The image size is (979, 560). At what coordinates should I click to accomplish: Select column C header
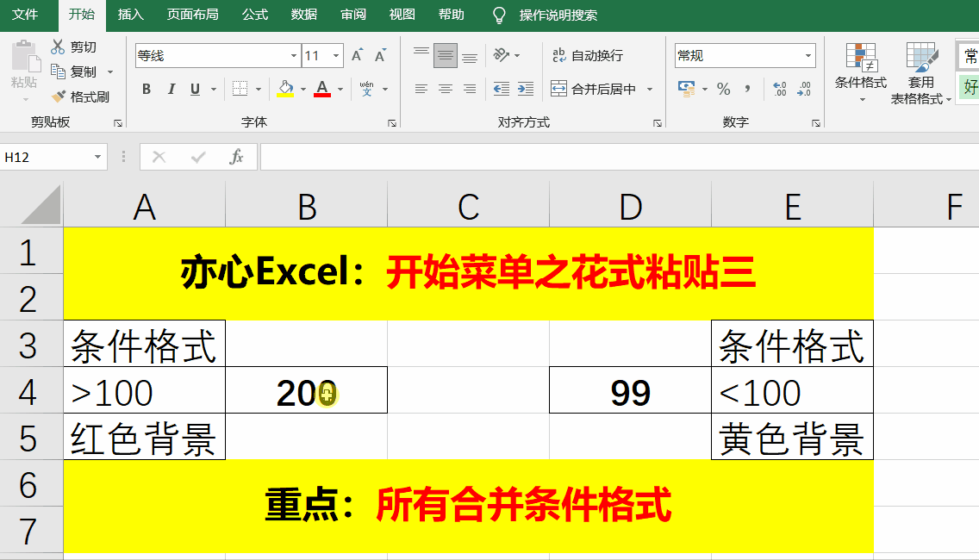point(468,206)
